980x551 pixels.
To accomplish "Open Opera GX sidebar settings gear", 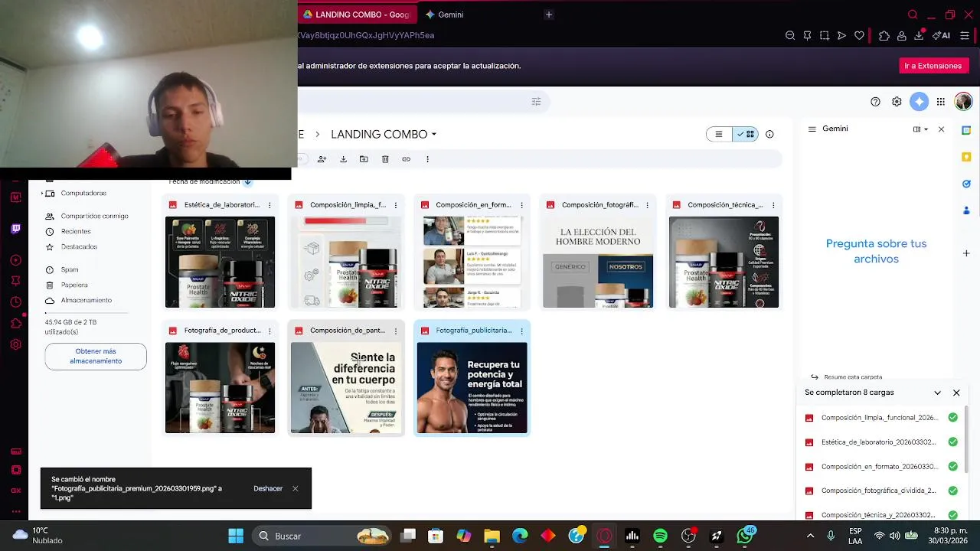I will coord(15,344).
